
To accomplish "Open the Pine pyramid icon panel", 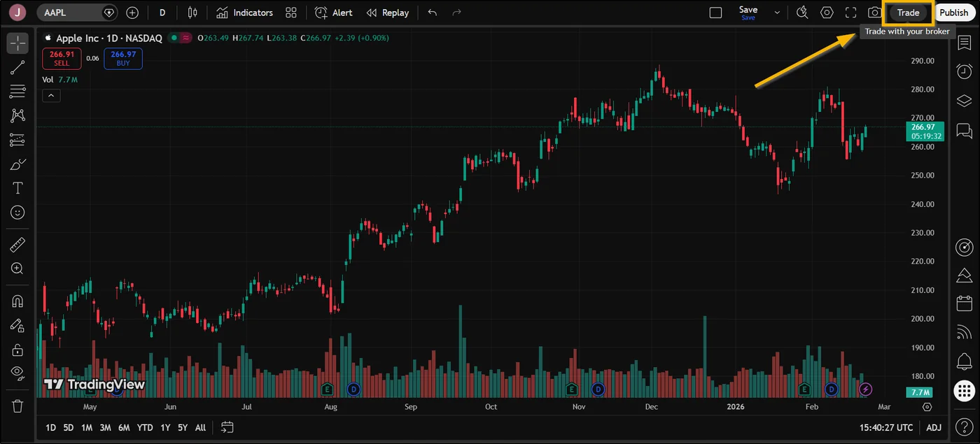I will point(964,275).
